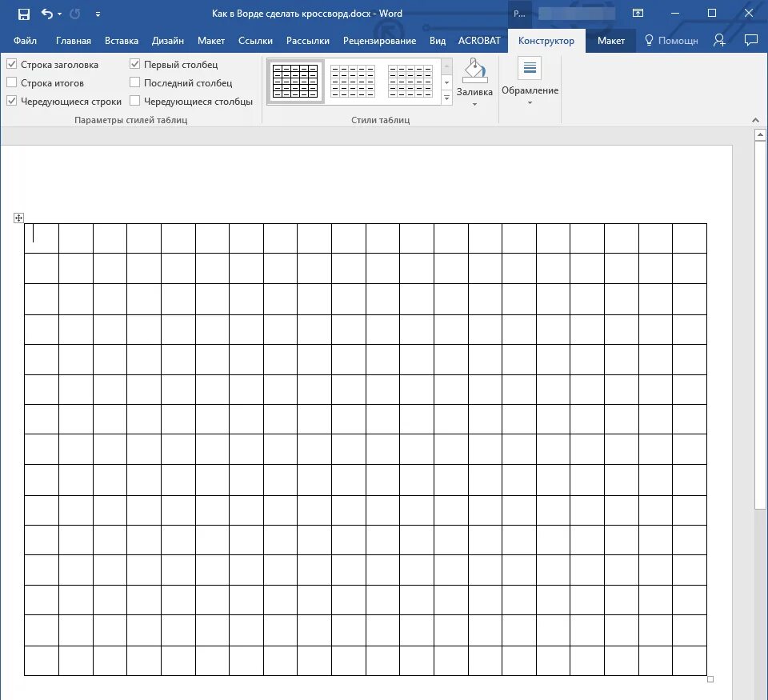Screen dimensions: 768x700
Task: Go to the Рецензирование tab
Action: coord(379,41)
